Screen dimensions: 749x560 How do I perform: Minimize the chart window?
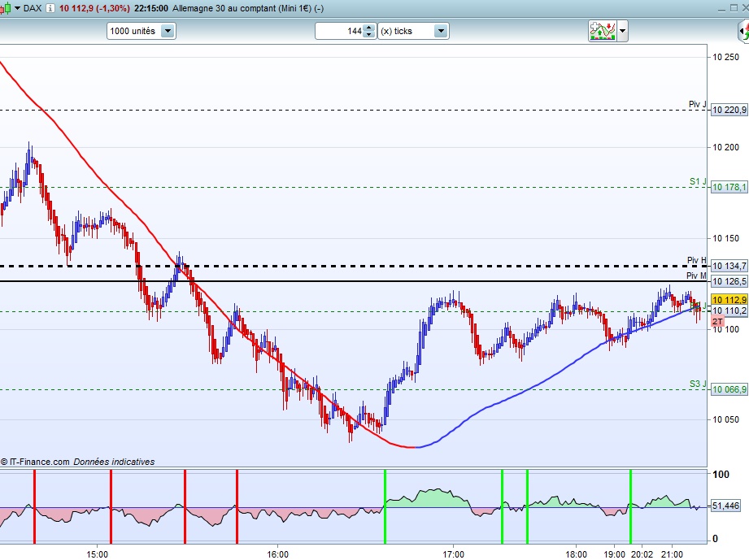coord(722,8)
